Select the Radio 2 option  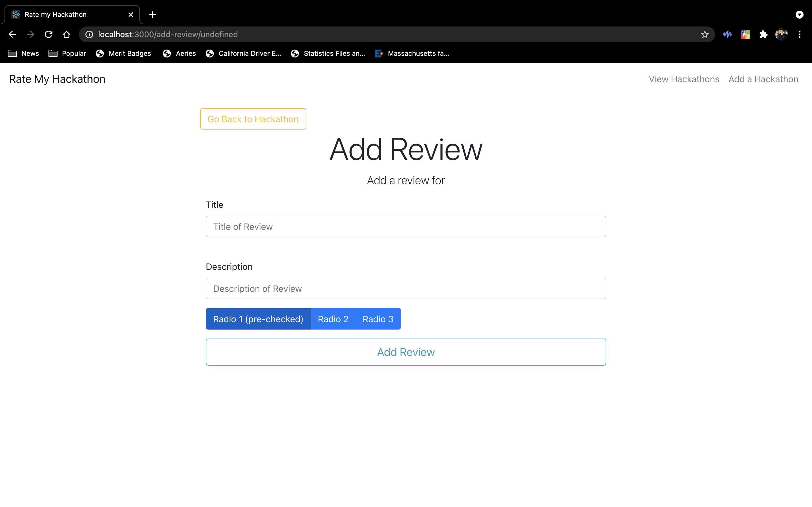(x=333, y=319)
